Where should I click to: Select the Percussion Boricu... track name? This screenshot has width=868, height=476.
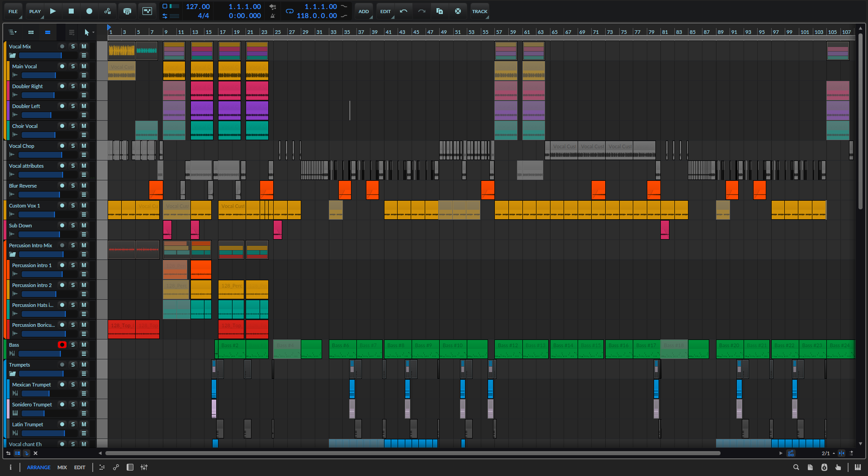pos(33,325)
